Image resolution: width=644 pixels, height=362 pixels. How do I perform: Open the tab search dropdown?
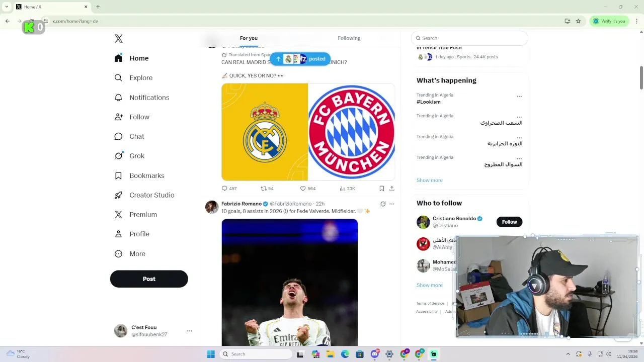click(x=7, y=7)
